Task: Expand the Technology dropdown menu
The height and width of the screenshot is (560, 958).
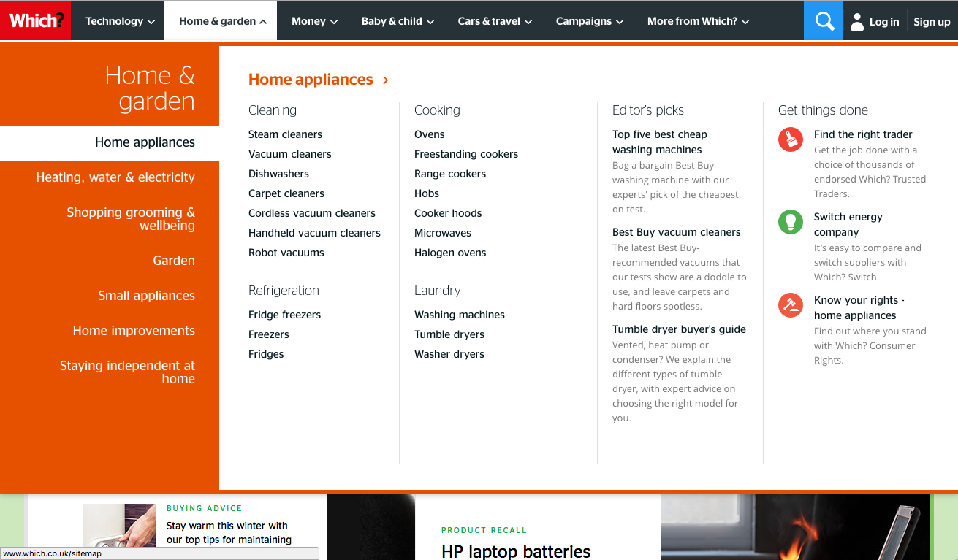Action: [120, 21]
